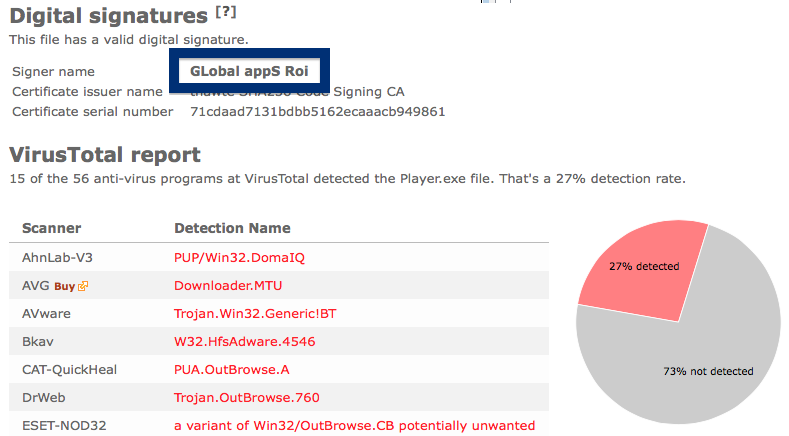Click the external link icon next to AVG Buy
This screenshot has width=789, height=436.
pyautogui.click(x=83, y=286)
